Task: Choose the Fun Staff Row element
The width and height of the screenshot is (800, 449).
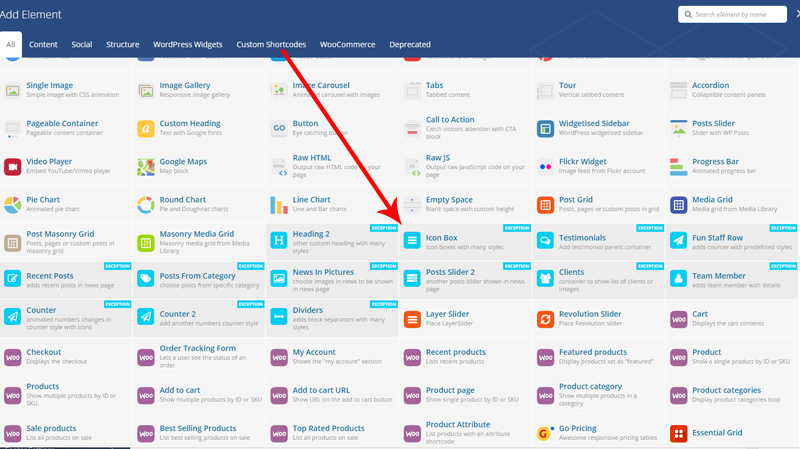Action: (732, 242)
